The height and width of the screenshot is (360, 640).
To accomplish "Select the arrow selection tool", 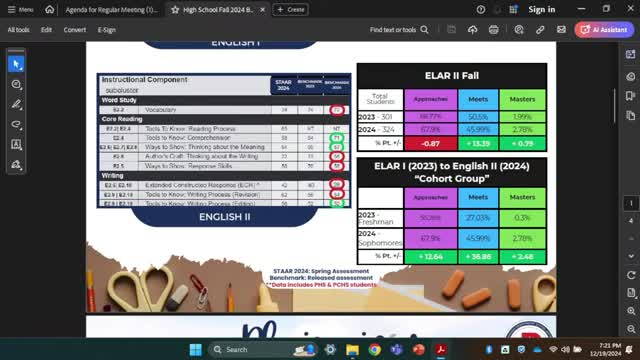I will [16, 64].
